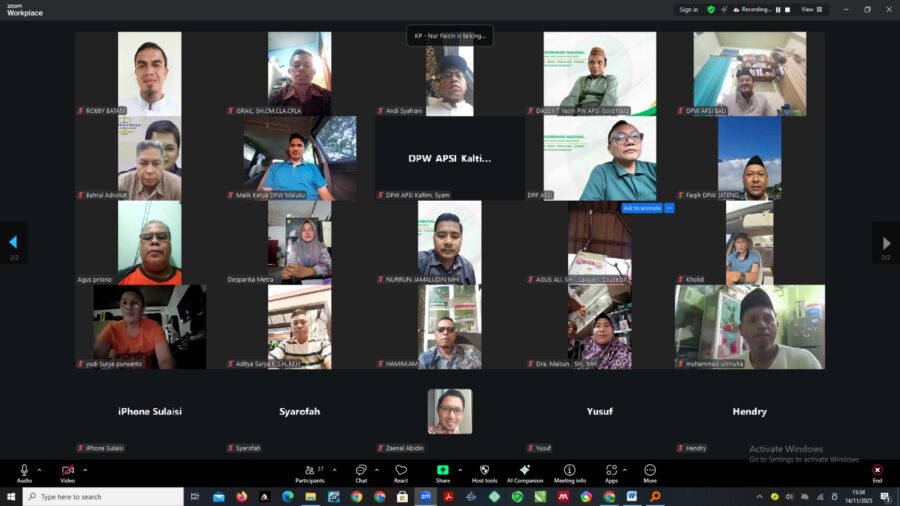Click the green Share screen icon
Screen dimensions: 900x506
442,471
